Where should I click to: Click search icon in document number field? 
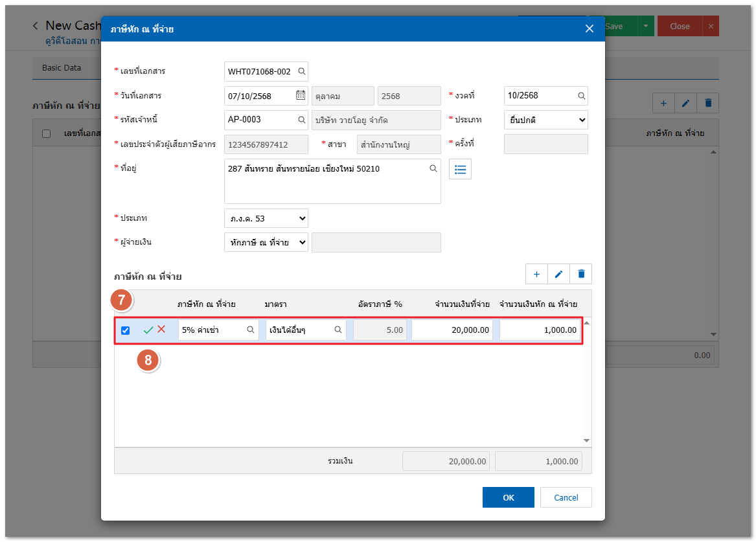pos(301,71)
